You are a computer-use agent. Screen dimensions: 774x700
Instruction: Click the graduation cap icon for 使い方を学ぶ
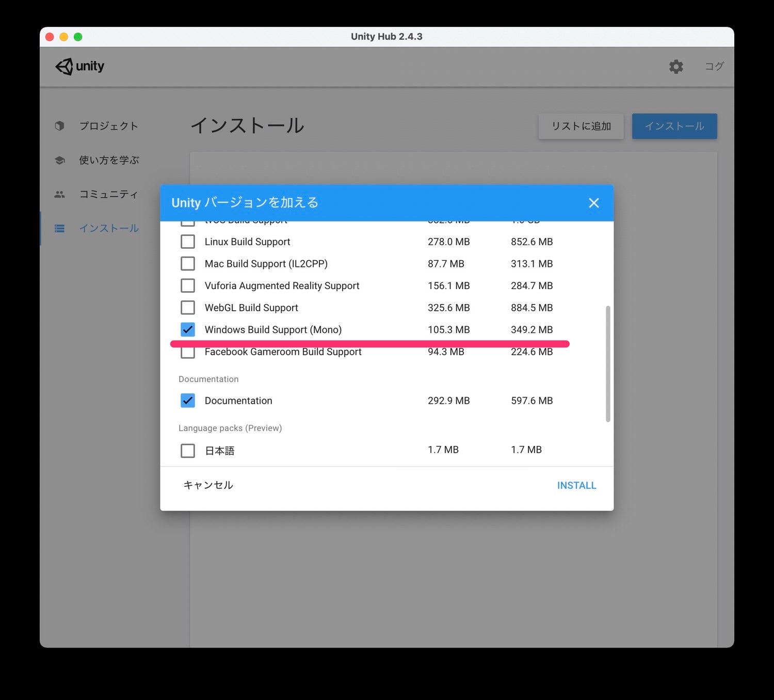pyautogui.click(x=60, y=160)
